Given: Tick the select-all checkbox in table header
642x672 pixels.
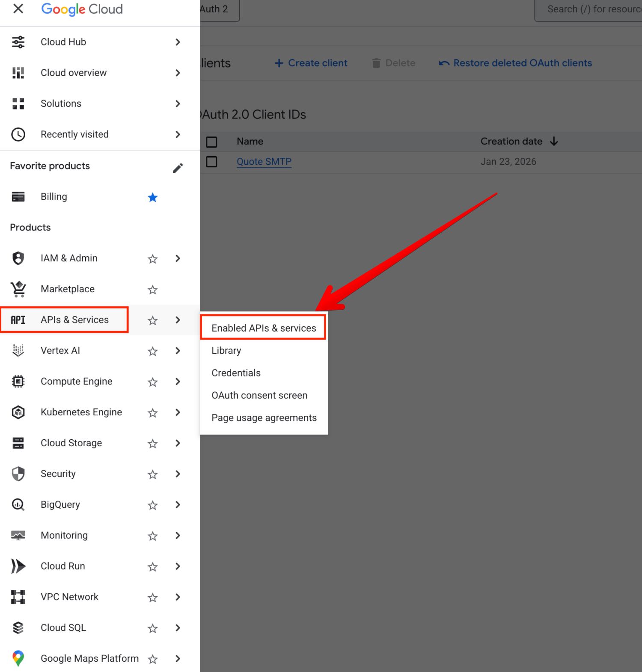Looking at the screenshot, I should (x=211, y=142).
